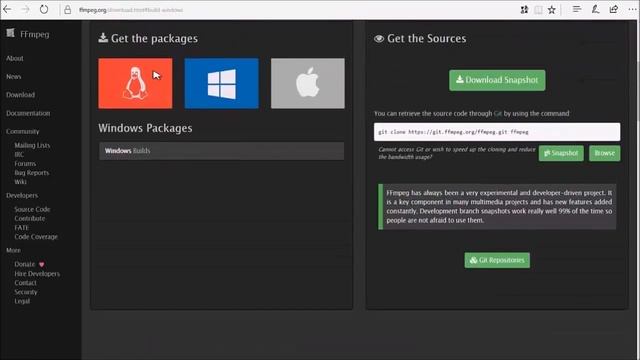Click the Windows Packages heading
This screenshot has height=360, width=640.
click(145, 128)
